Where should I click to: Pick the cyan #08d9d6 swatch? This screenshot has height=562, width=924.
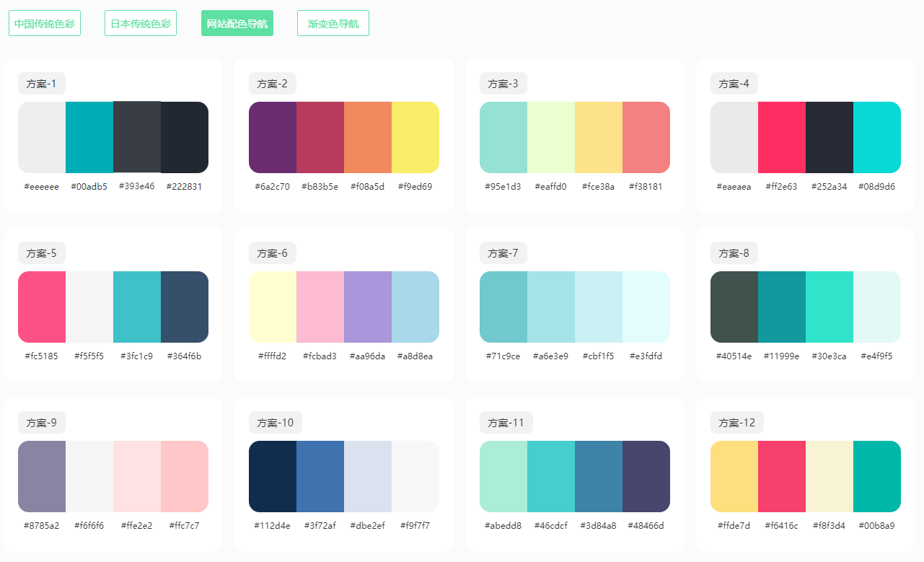pos(877,137)
